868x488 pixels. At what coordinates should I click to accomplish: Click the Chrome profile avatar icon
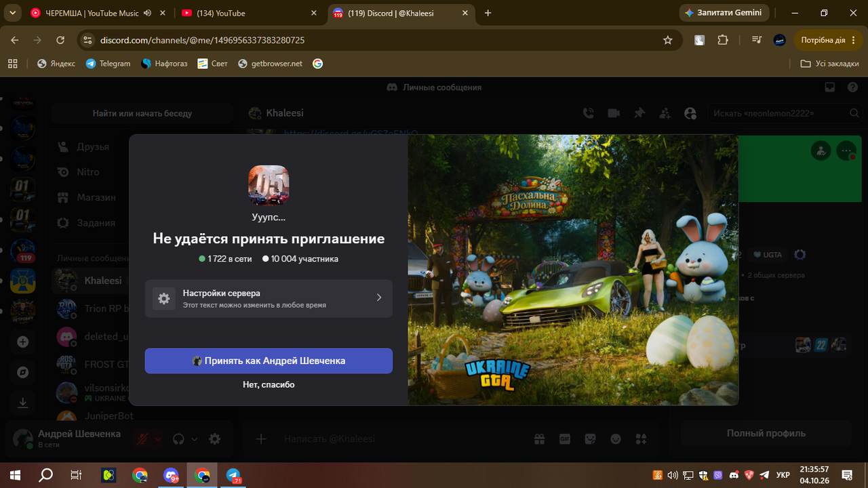pos(780,40)
